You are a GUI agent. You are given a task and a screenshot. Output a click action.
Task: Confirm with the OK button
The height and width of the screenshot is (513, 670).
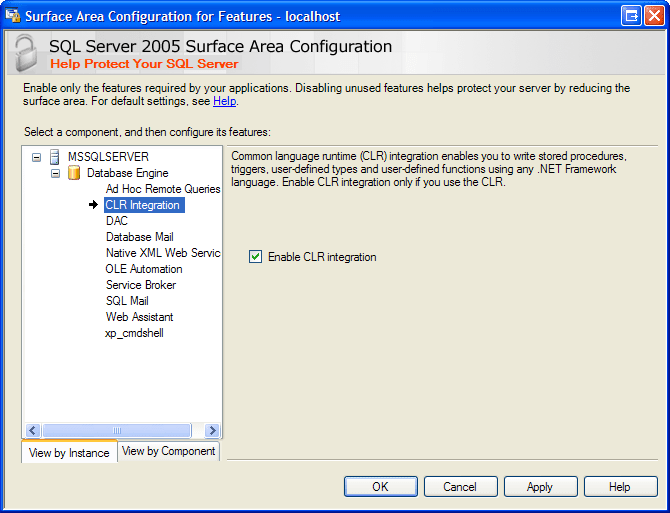(380, 487)
